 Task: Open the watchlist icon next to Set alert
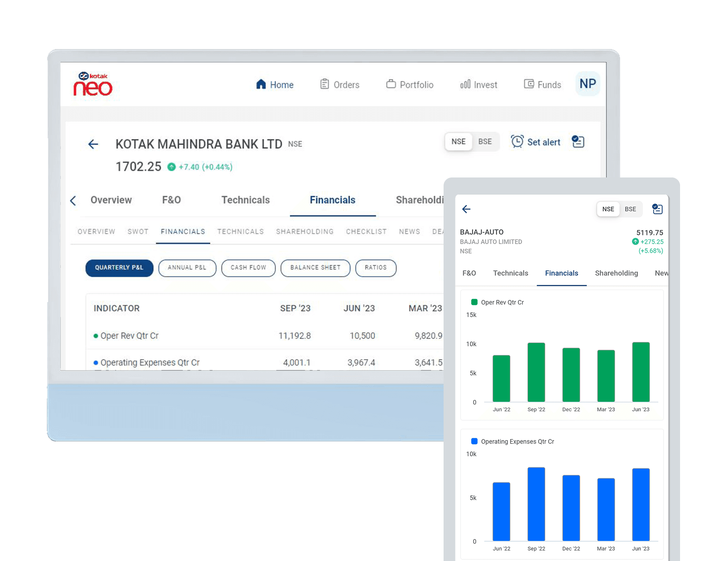[x=578, y=142]
